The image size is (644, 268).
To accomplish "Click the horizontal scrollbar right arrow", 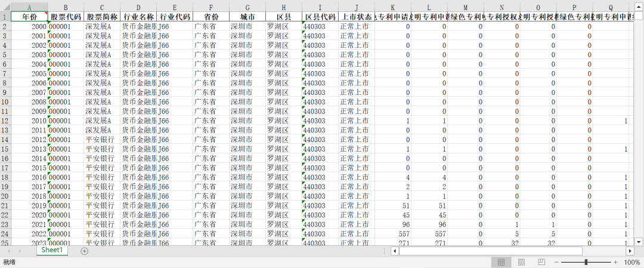I will [x=630, y=251].
